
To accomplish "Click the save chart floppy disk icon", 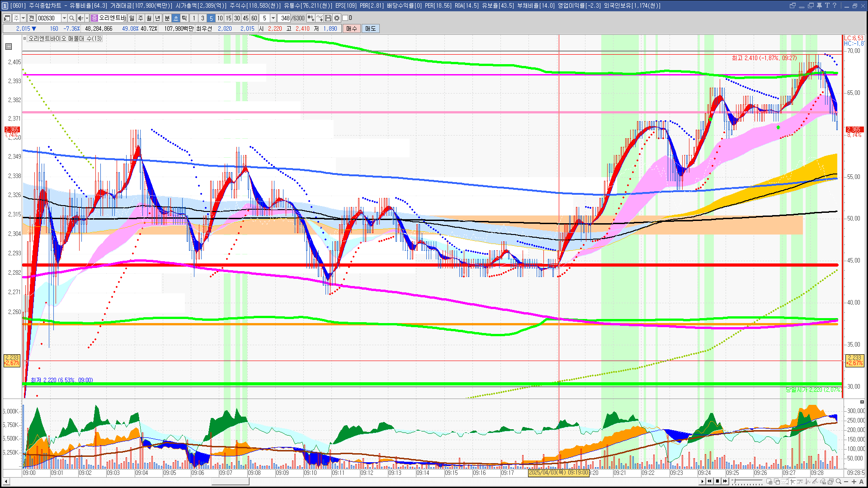I will tap(328, 18).
